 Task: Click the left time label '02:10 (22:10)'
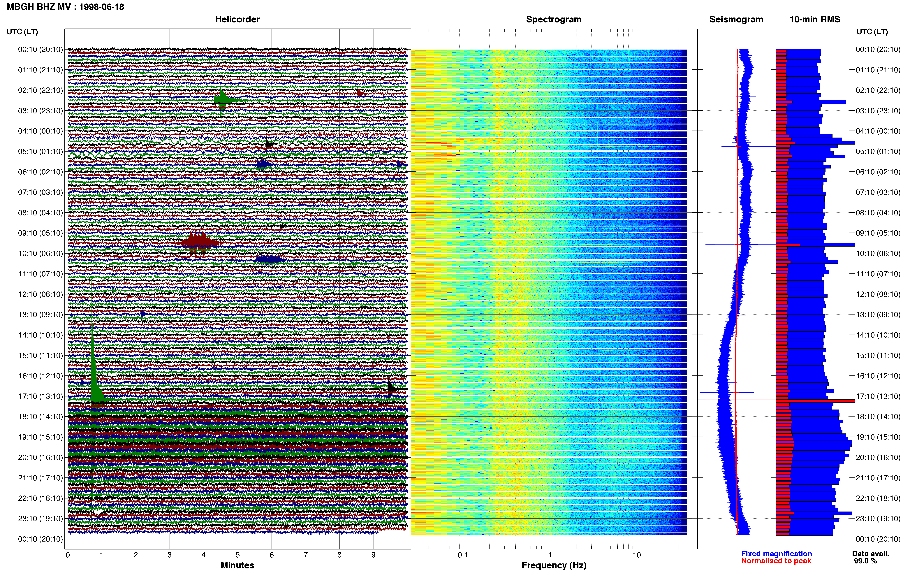pos(41,90)
